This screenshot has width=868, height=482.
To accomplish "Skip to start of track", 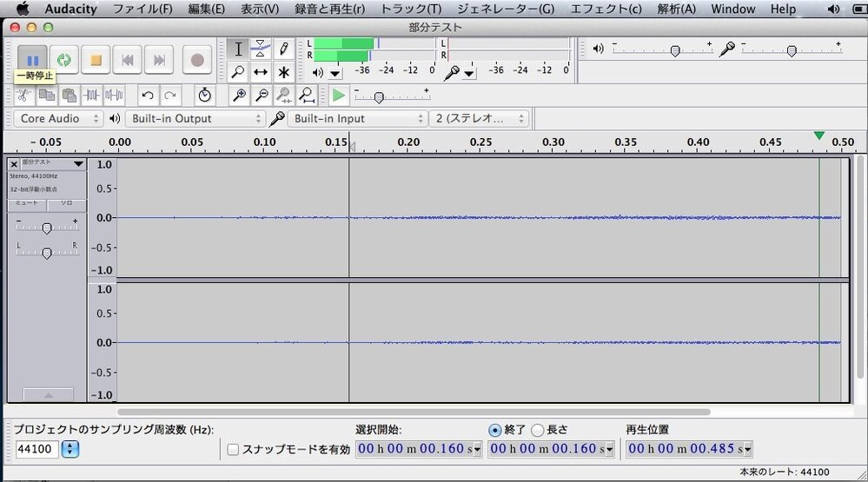I will coord(128,60).
